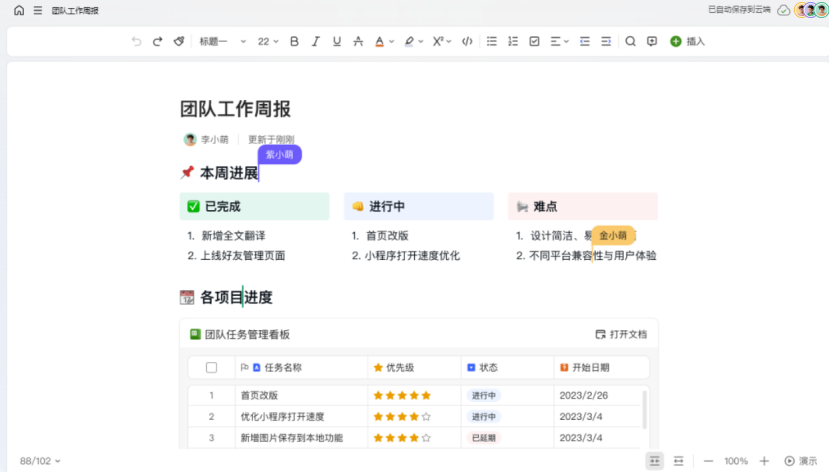830x472 pixels.
Task: Expand superscript options arrow
Action: pos(449,41)
